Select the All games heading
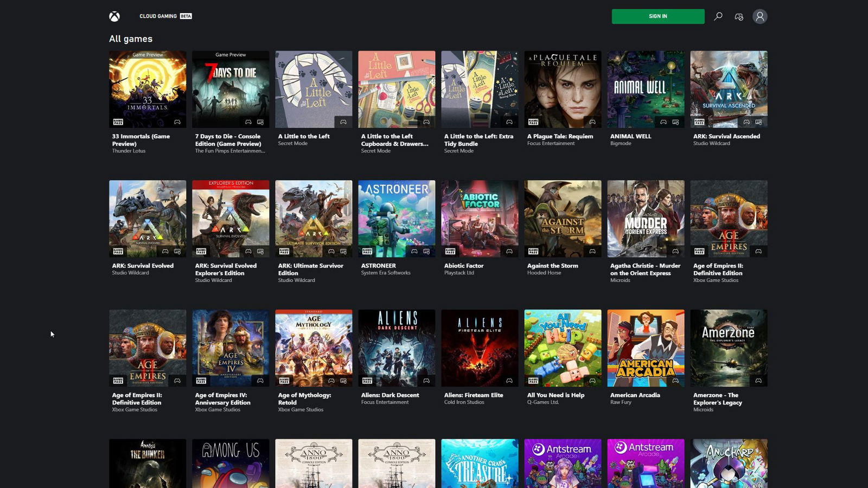Viewport: 868px width, 488px height. (x=130, y=38)
